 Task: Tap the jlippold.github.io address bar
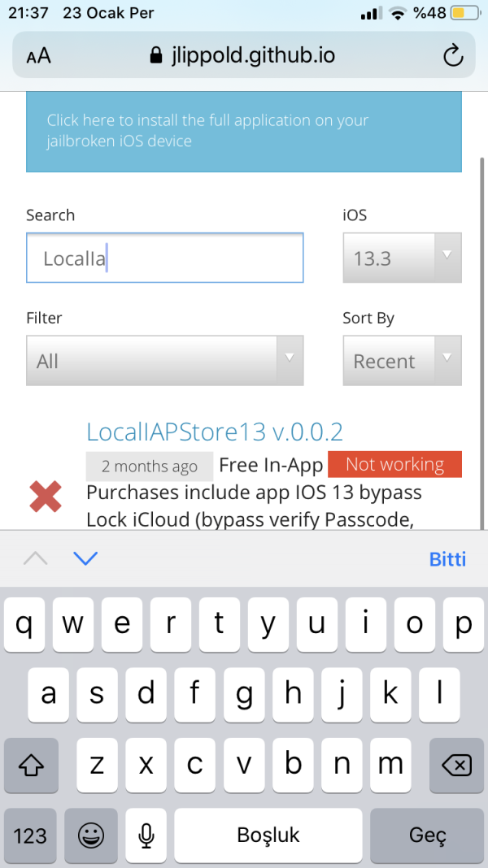click(242, 55)
